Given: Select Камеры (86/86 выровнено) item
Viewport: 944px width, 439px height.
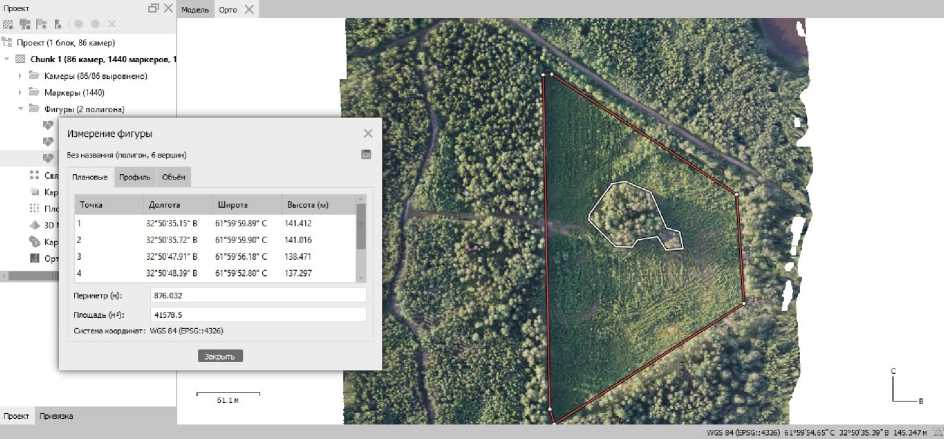Looking at the screenshot, I should pos(96,76).
